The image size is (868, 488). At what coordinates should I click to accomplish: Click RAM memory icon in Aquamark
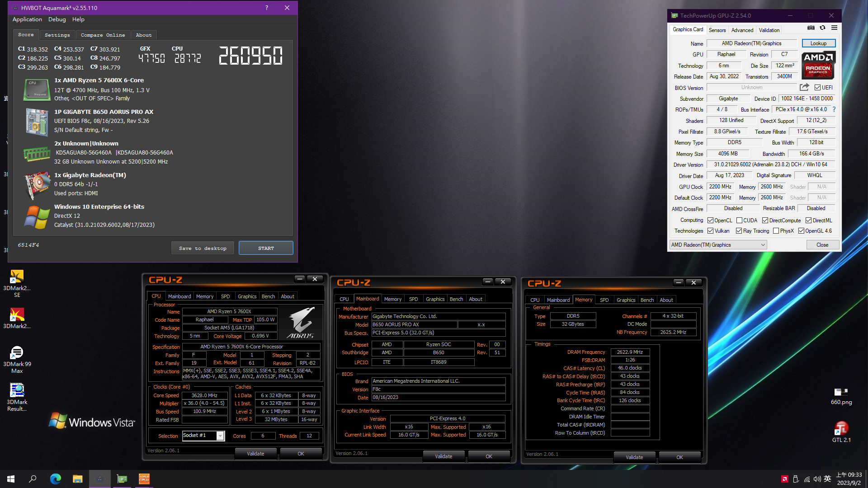coord(37,154)
